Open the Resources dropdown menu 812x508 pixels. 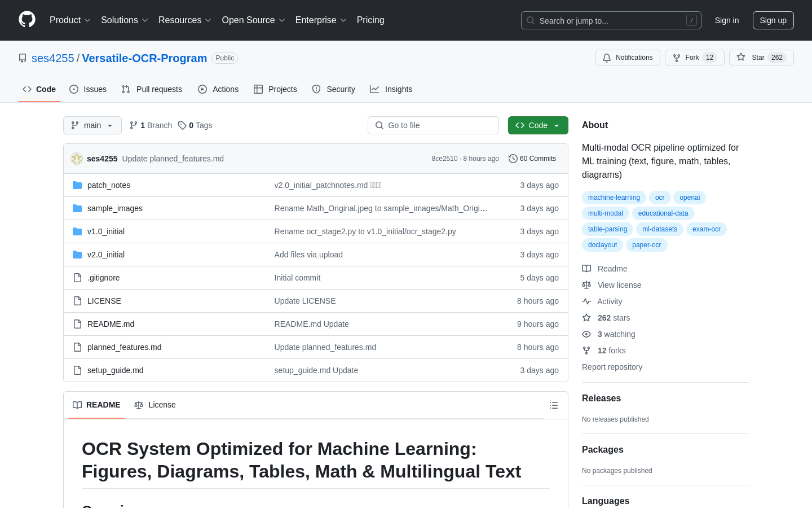(x=185, y=20)
